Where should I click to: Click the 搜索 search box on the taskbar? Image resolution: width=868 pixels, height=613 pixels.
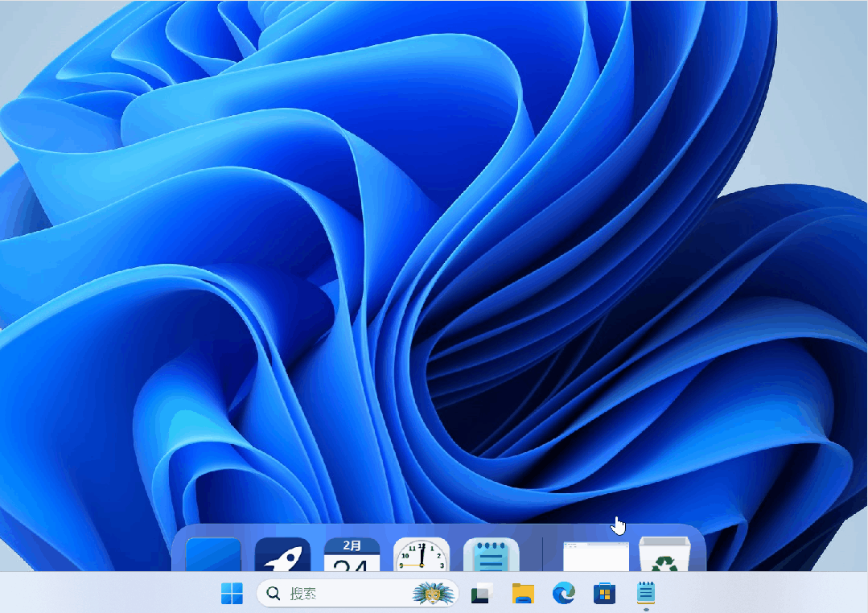[x=358, y=594]
